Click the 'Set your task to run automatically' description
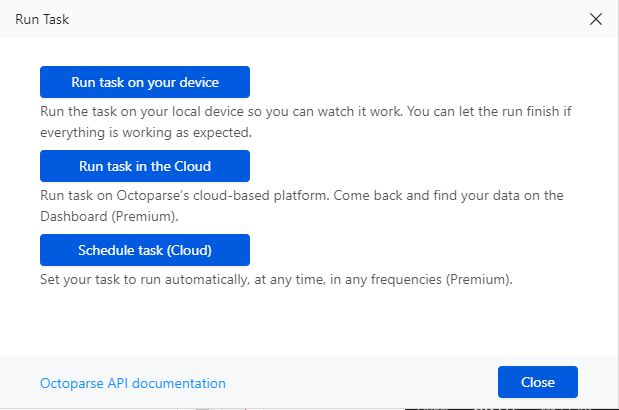619x410 pixels. click(x=276, y=280)
